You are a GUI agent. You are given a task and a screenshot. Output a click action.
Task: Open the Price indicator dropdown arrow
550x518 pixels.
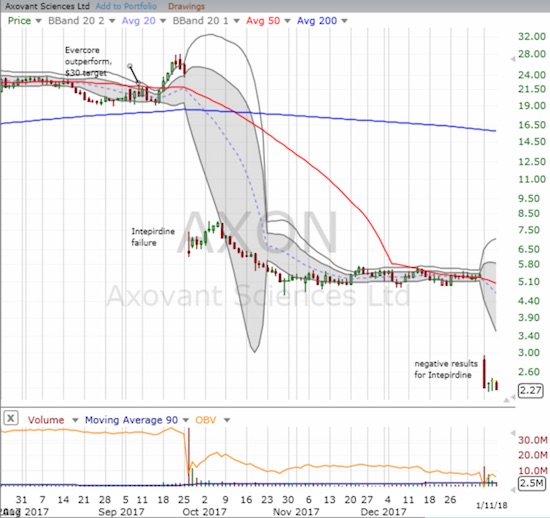(x=39, y=21)
